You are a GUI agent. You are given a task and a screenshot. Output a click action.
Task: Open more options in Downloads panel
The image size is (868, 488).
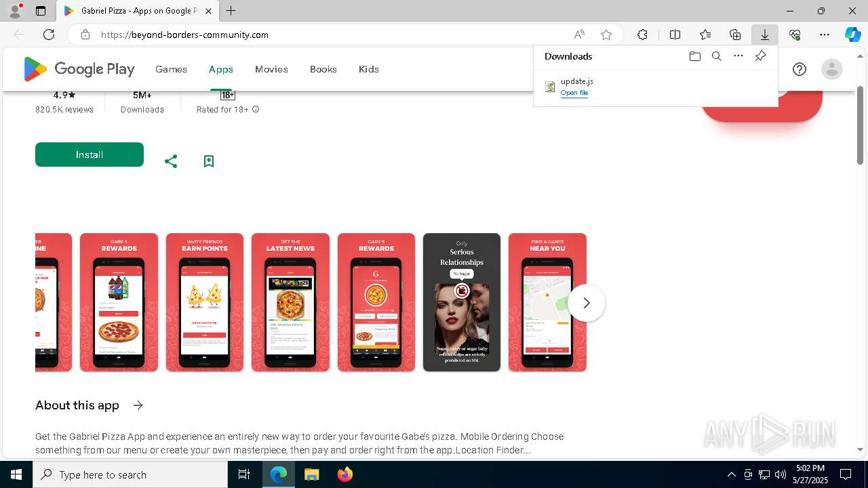(x=738, y=56)
